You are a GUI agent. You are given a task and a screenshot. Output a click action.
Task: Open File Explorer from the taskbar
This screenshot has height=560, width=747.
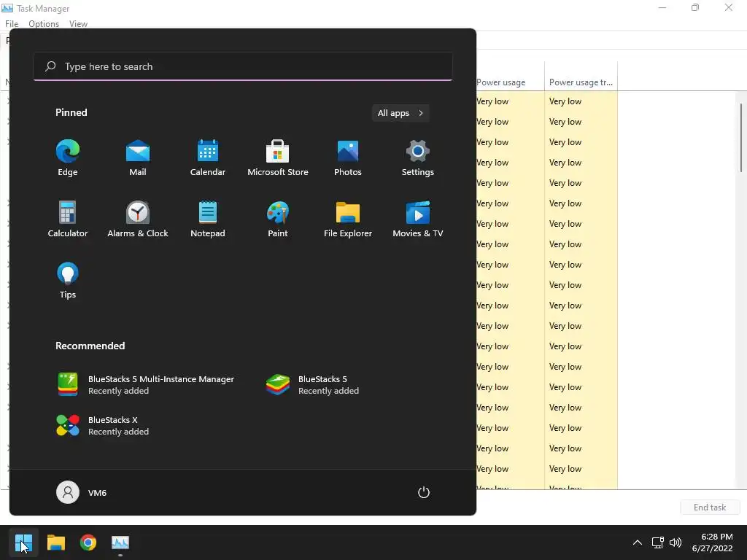(x=55, y=542)
